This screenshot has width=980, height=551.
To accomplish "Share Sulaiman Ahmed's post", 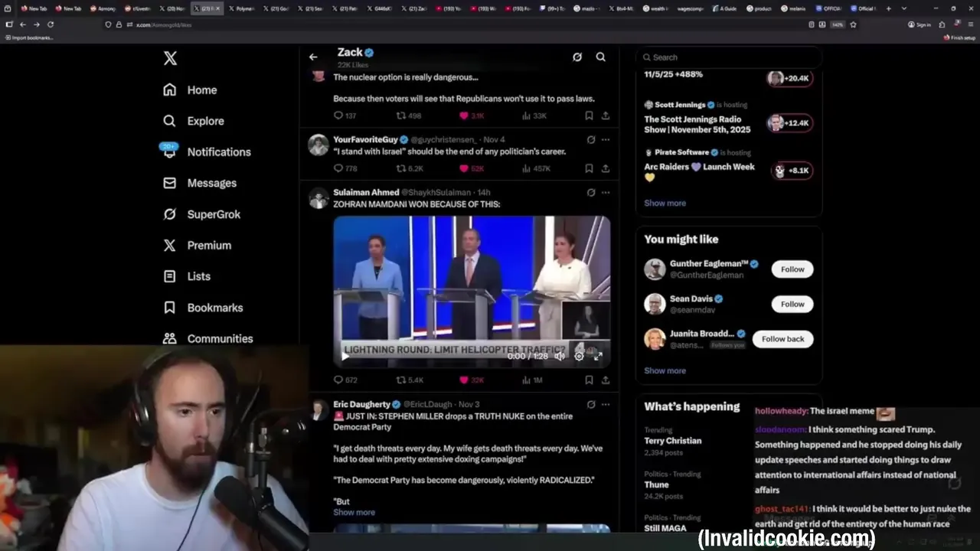I will coord(606,380).
